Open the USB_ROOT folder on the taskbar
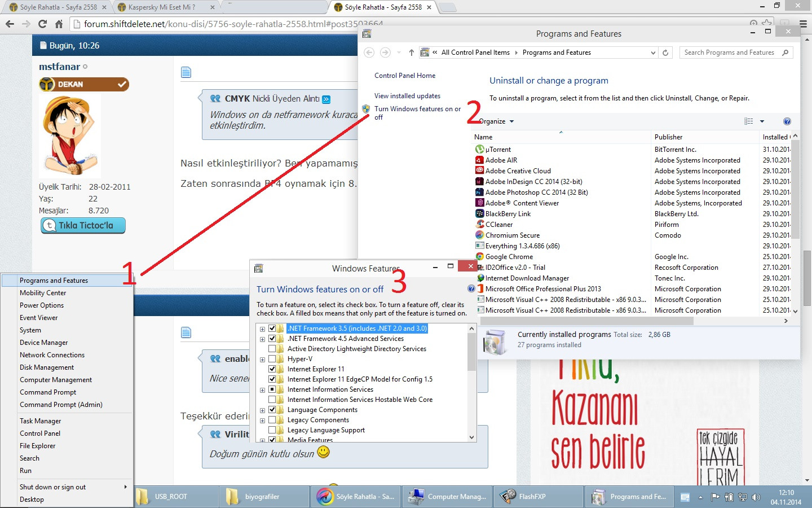Screen dimensions: 812x508 [x=176, y=497]
